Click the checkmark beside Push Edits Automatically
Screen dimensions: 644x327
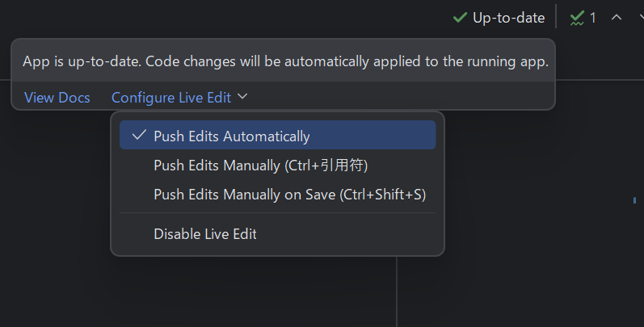tap(139, 135)
